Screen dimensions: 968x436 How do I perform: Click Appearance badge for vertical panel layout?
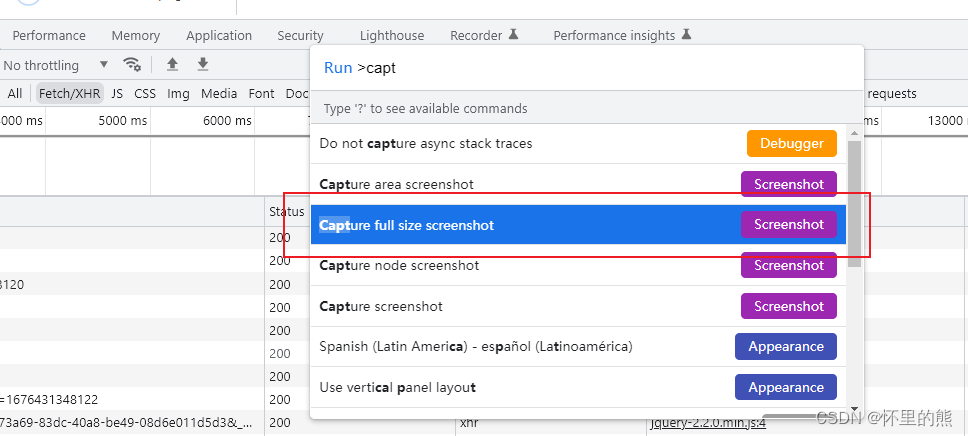point(786,387)
